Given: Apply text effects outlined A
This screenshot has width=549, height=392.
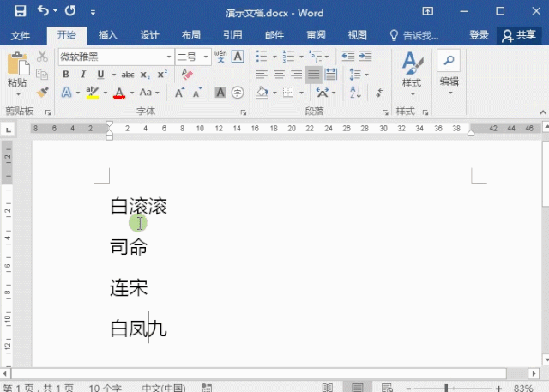Looking at the screenshot, I should (x=67, y=93).
